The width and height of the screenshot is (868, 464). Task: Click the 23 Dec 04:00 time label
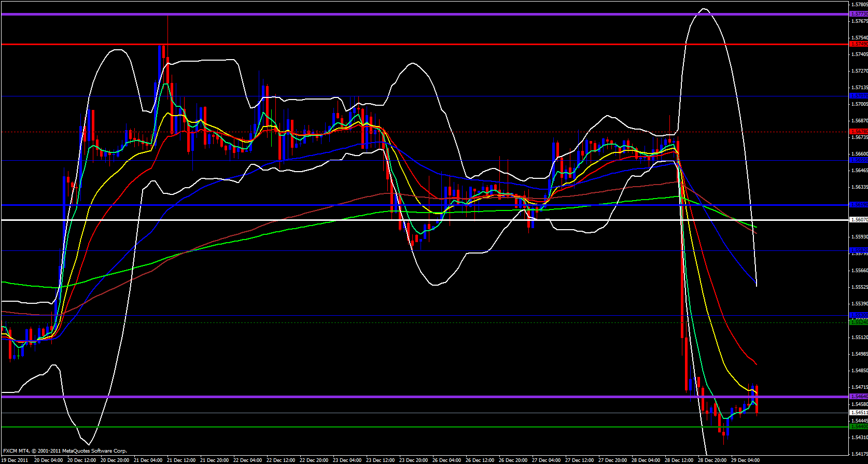(x=347, y=460)
